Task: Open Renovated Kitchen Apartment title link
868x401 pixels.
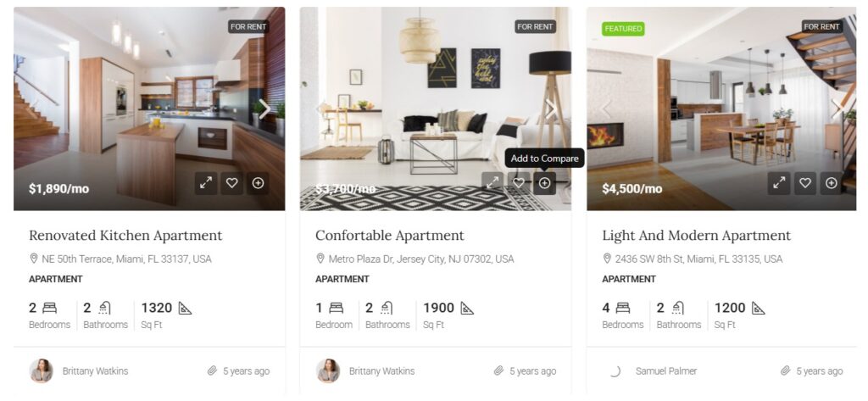Action: tap(125, 236)
